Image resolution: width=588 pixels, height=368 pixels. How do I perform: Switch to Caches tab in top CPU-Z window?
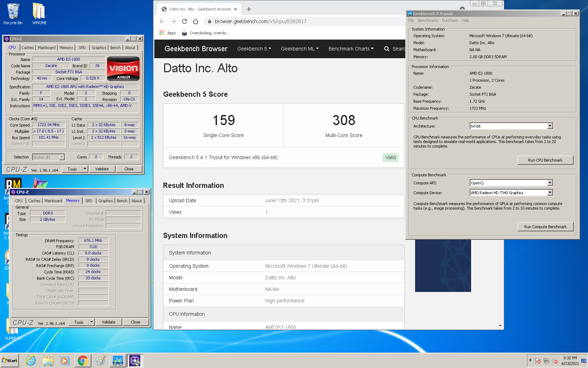[27, 48]
